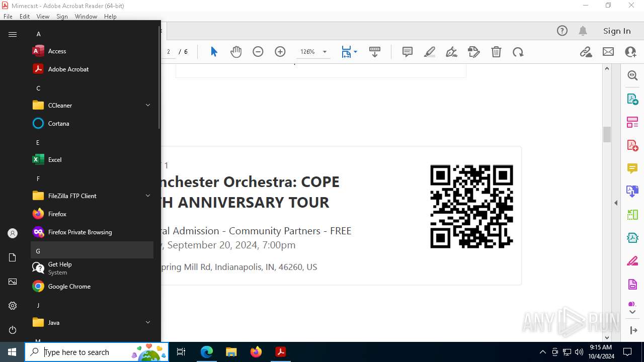Screen dimensions: 644x362
Task: Click the taskbar search box
Action: point(97,352)
